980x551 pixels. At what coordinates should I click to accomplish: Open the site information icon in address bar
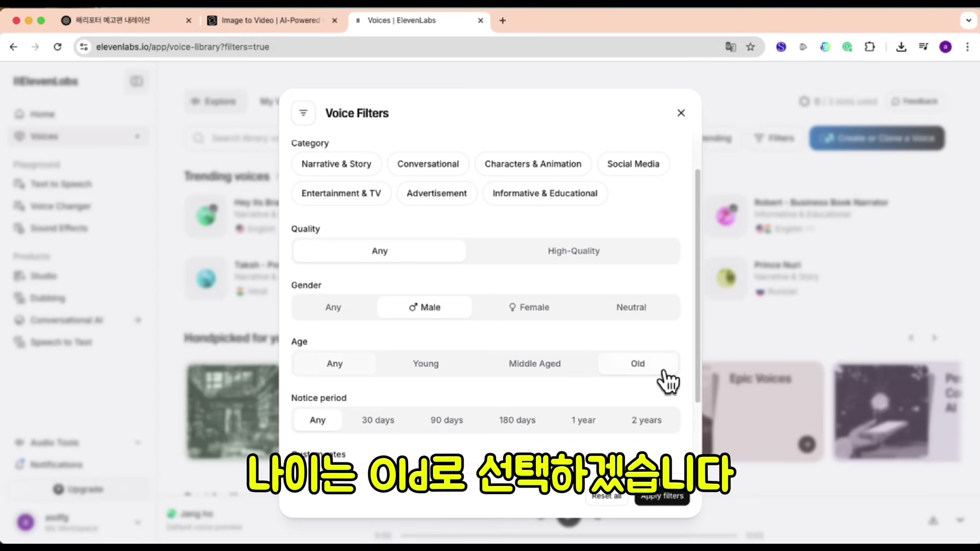point(84,47)
